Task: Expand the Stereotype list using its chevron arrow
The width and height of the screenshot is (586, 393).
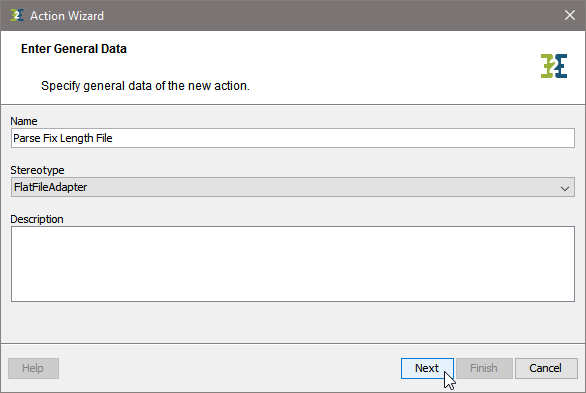Action: [x=565, y=189]
